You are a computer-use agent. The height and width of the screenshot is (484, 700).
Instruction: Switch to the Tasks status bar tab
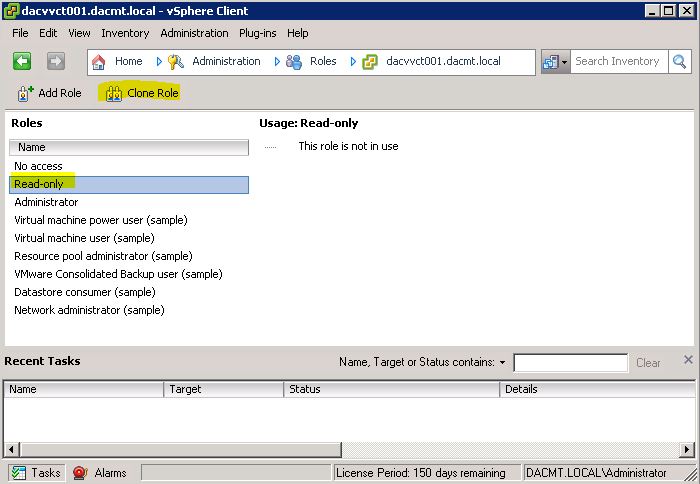[37, 472]
